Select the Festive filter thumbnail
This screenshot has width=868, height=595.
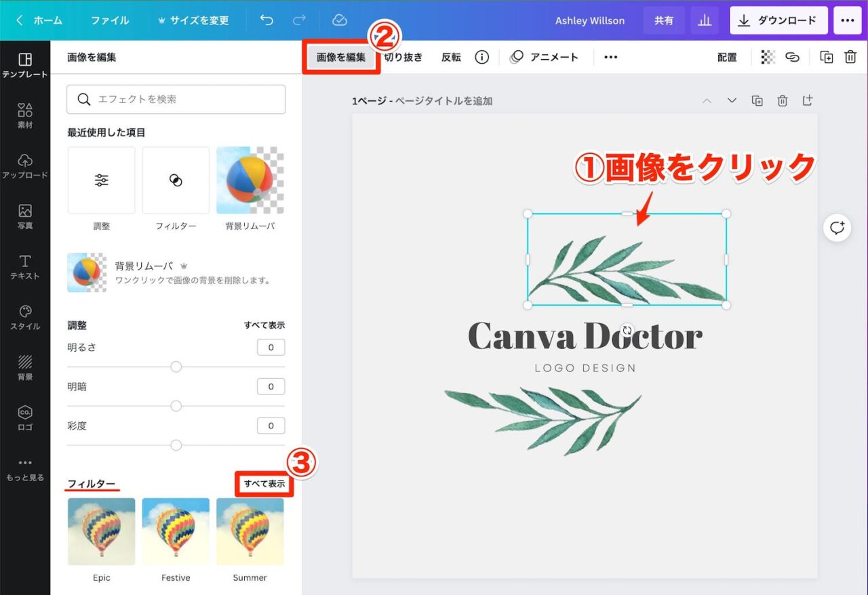click(176, 531)
